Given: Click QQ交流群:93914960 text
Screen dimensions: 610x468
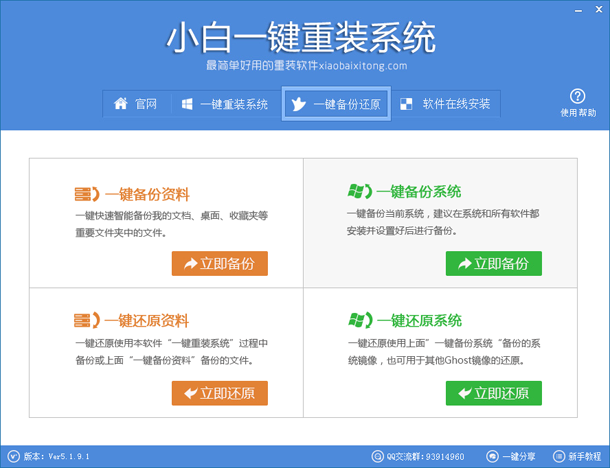Looking at the screenshot, I should click(x=425, y=456).
